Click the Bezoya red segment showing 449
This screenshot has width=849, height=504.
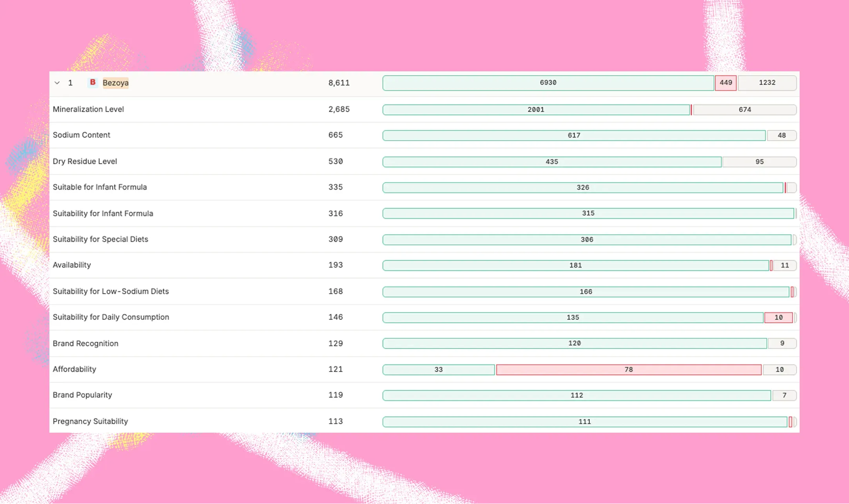[x=726, y=83]
